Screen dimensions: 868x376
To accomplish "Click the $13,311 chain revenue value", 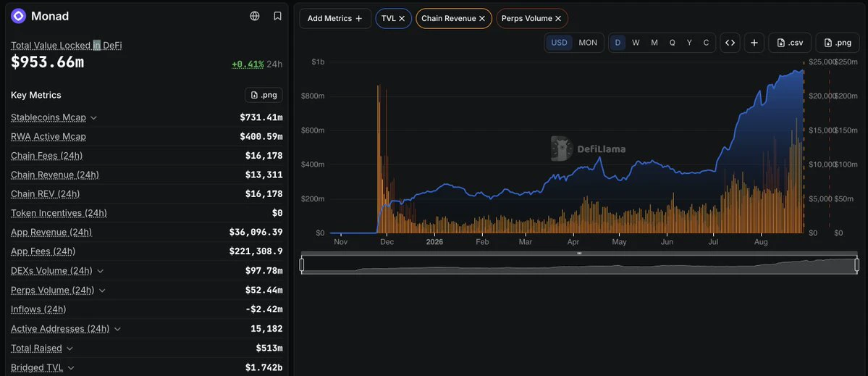I will [264, 175].
